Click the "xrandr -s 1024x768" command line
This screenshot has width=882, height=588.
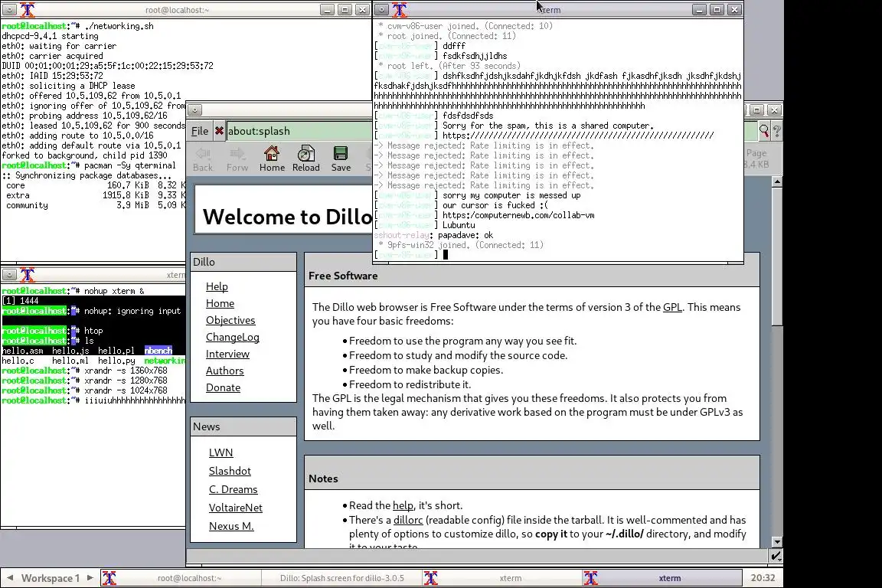click(126, 390)
